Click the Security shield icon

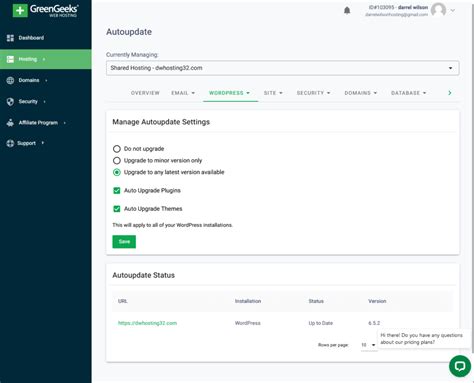(10, 102)
